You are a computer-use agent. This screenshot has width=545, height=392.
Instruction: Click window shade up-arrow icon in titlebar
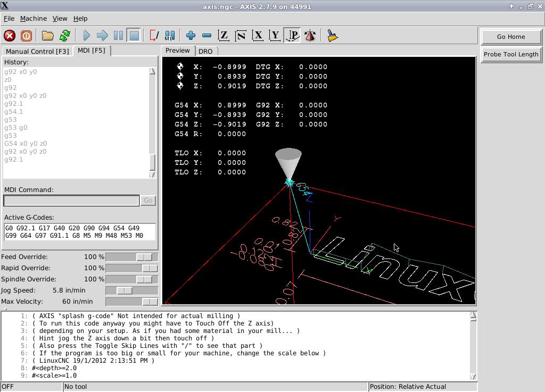pyautogui.click(x=511, y=6)
